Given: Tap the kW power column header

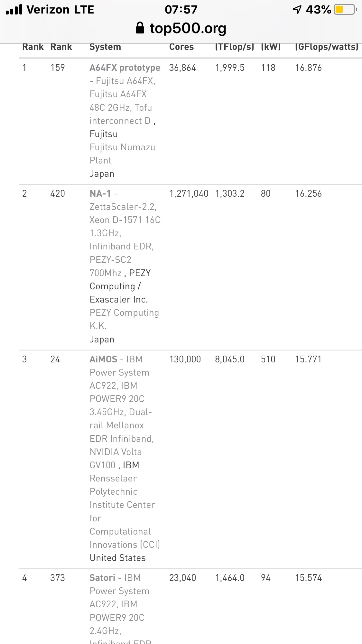Looking at the screenshot, I should point(271,47).
